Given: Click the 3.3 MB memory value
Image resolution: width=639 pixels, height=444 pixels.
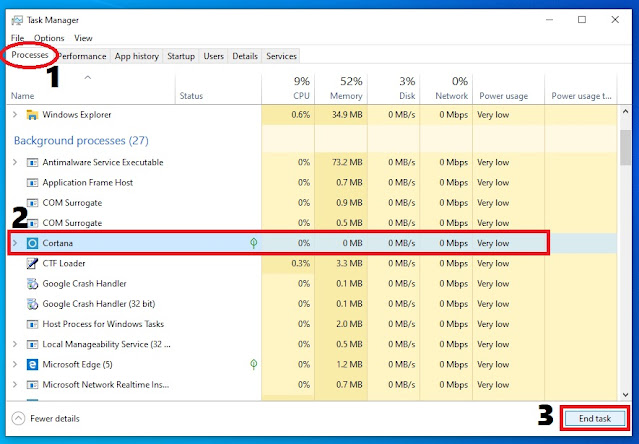Looking at the screenshot, I should pos(349,264).
